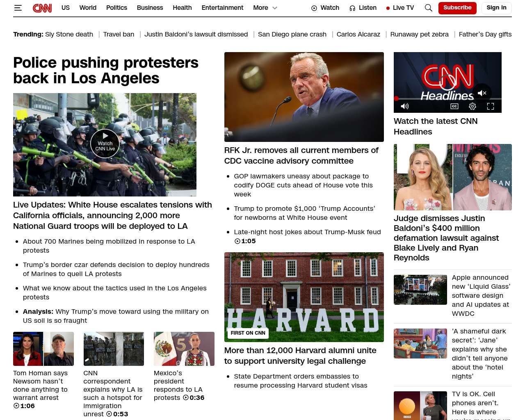
Task: Open the search magnifier icon
Action: click(428, 8)
